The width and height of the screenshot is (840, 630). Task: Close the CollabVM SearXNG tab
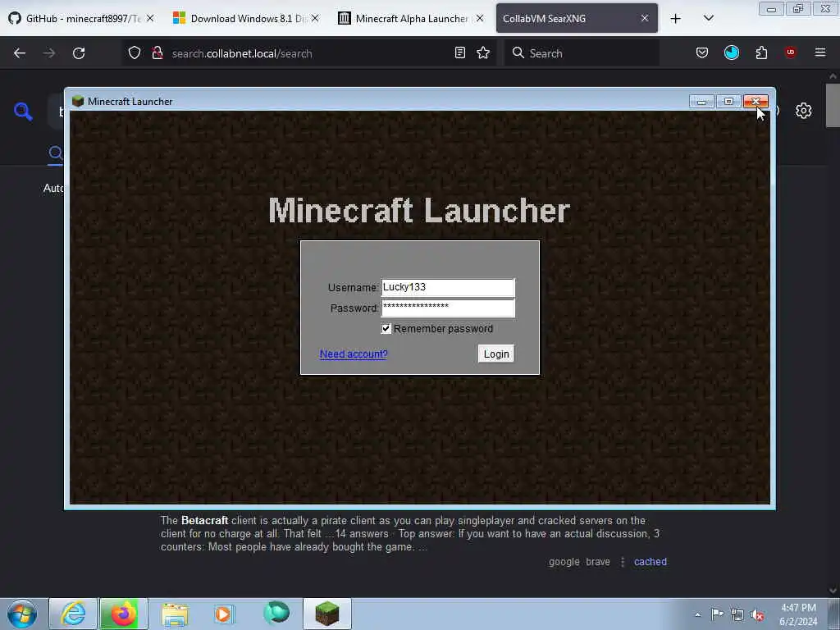point(645,18)
